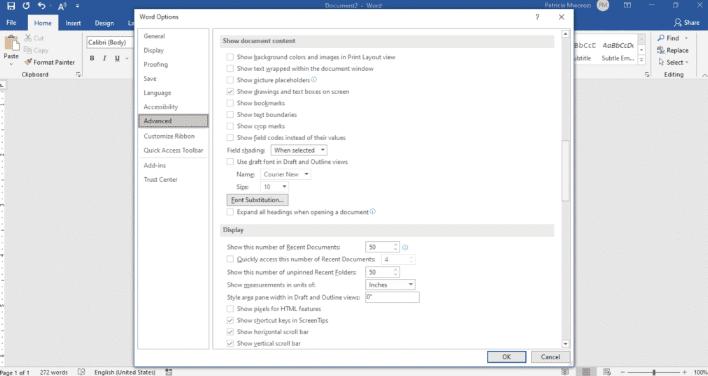The image size is (708, 376).
Task: Cancel the Word Options dialog
Action: click(550, 357)
